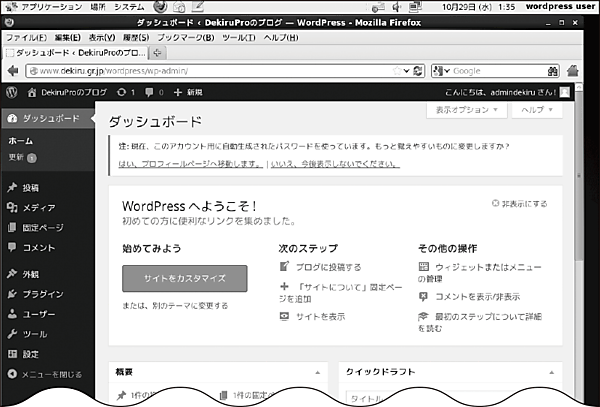Open the 投稿 (Posts) sidebar menu
Image resolution: width=600 pixels, height=407 pixels.
(x=30, y=187)
